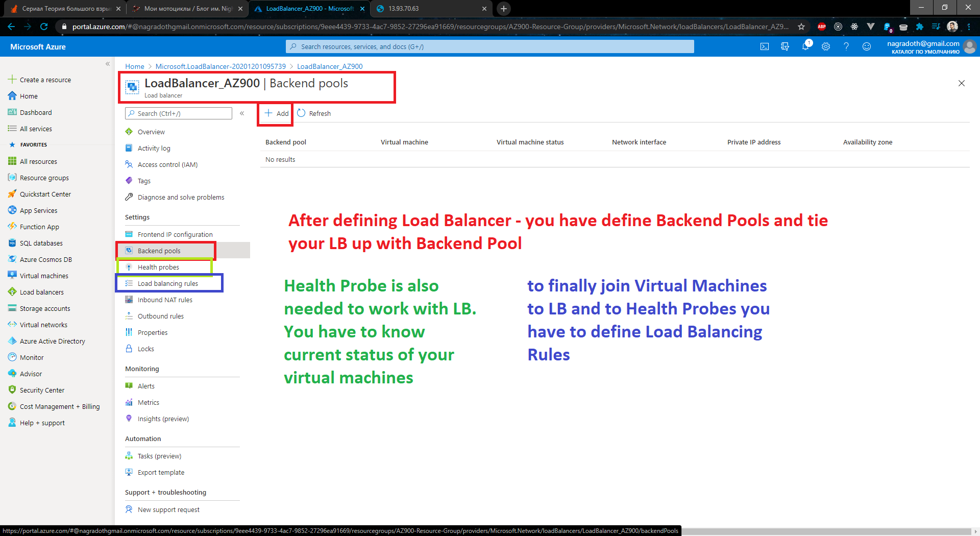Open Dashboard in sidebar
This screenshot has width=980, height=536.
[x=30, y=112]
